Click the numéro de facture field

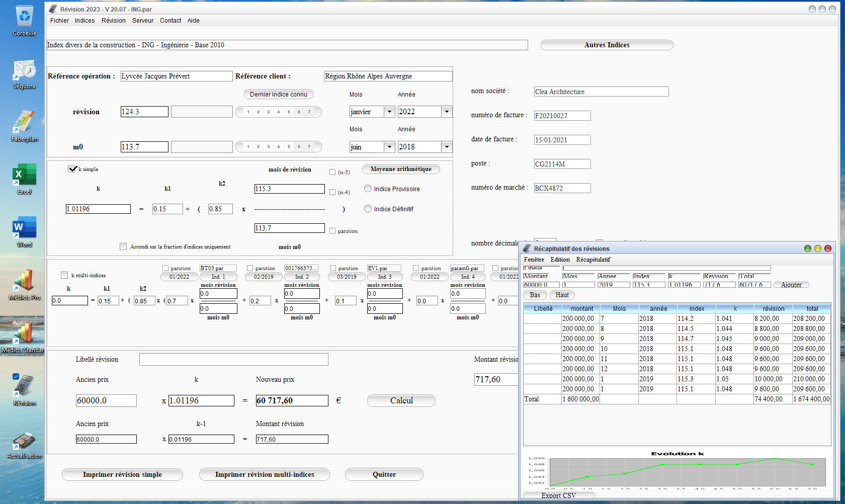[x=562, y=116]
